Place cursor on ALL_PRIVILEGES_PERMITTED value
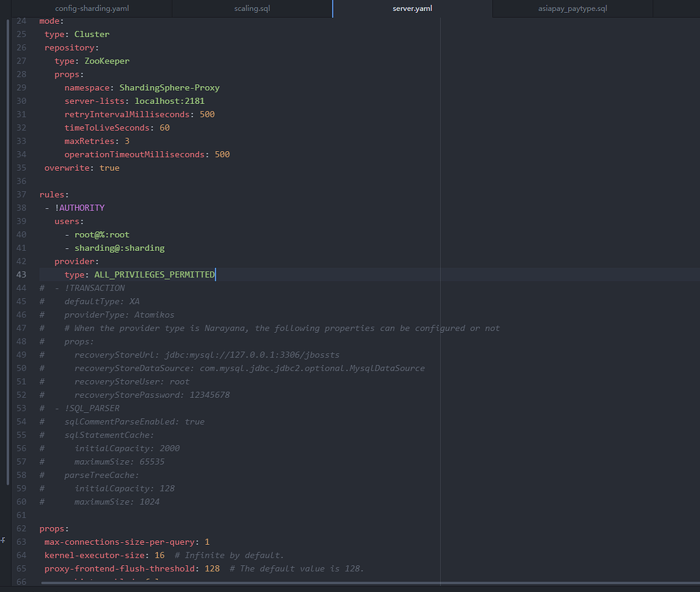 (154, 275)
